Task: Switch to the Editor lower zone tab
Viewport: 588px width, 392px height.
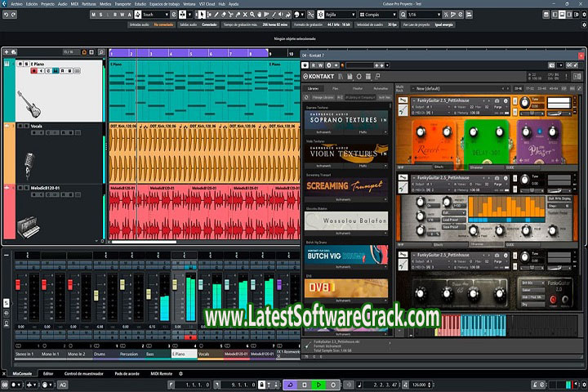Action: (x=48, y=373)
